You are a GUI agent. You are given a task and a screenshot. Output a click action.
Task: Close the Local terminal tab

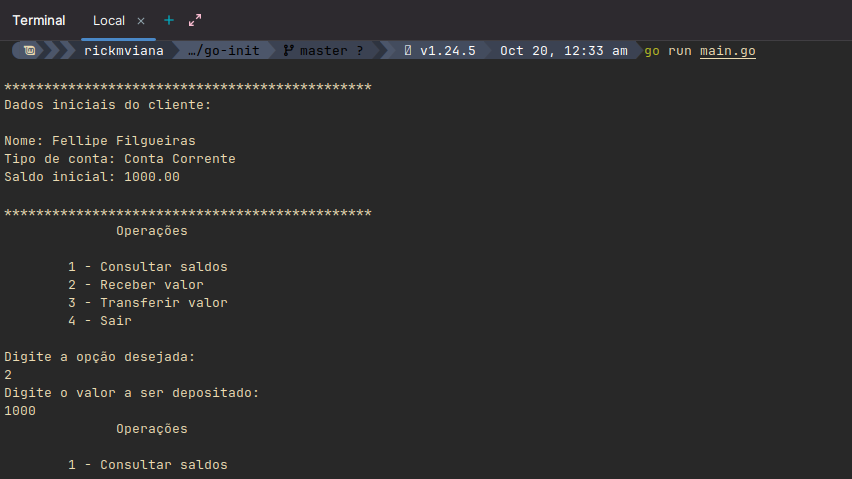[141, 21]
